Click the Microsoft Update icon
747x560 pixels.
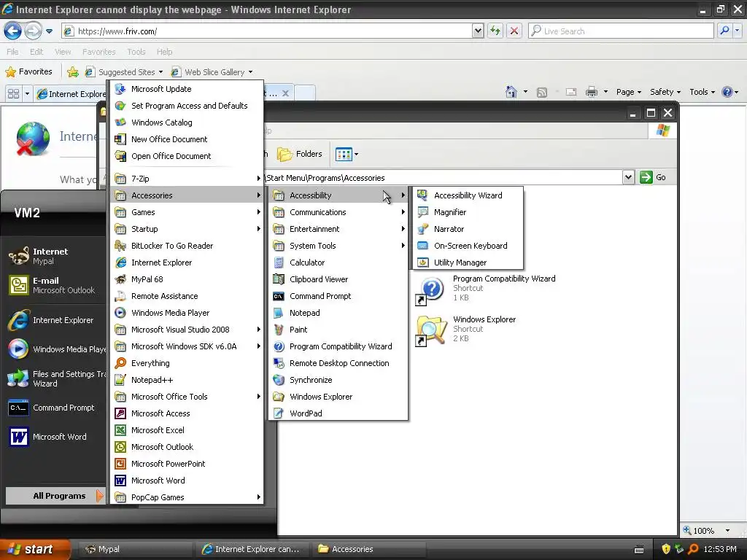(x=120, y=89)
